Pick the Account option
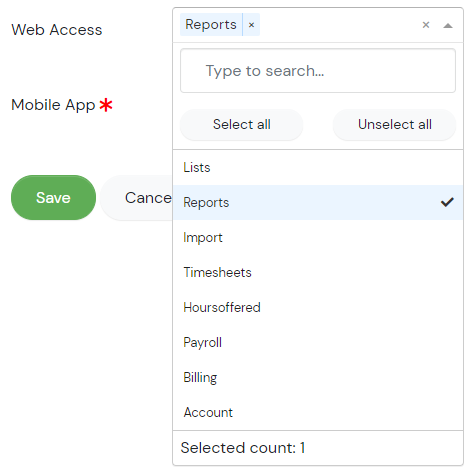470x469 pixels. 318,412
